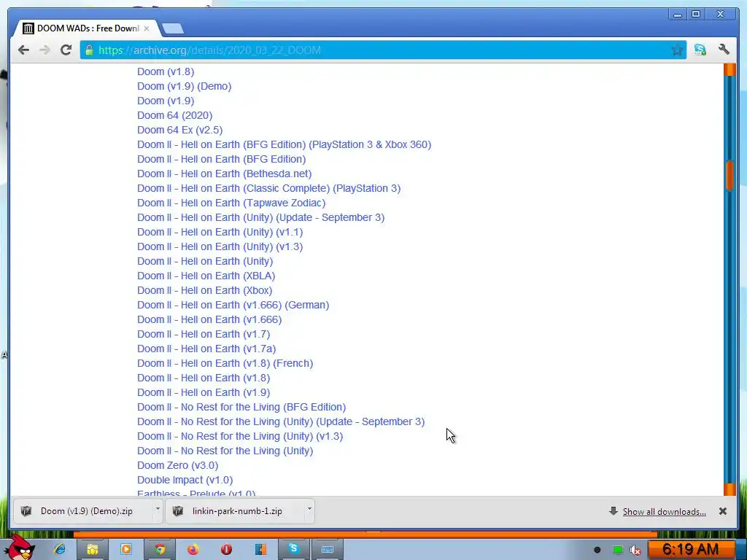Click the scrollbar up arrow

pyautogui.click(x=729, y=69)
